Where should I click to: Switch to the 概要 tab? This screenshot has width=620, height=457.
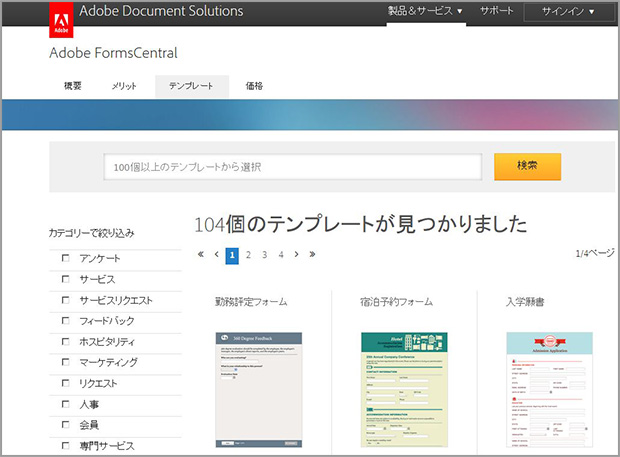(x=73, y=86)
